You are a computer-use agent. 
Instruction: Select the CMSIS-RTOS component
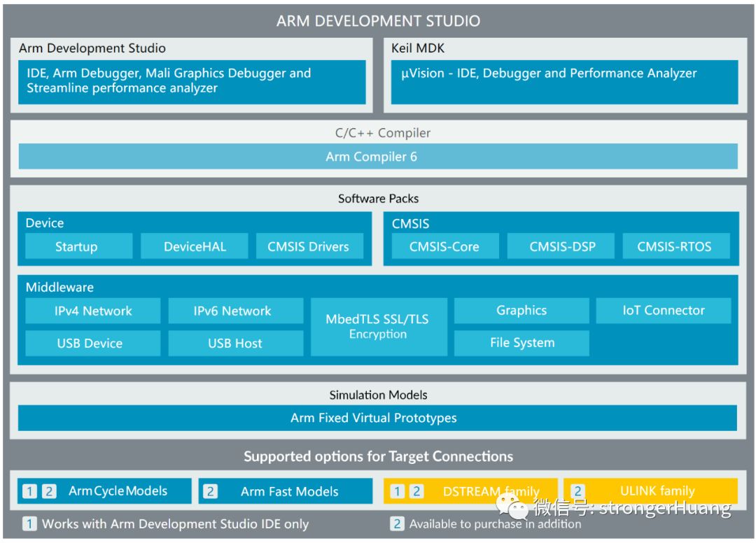click(675, 246)
